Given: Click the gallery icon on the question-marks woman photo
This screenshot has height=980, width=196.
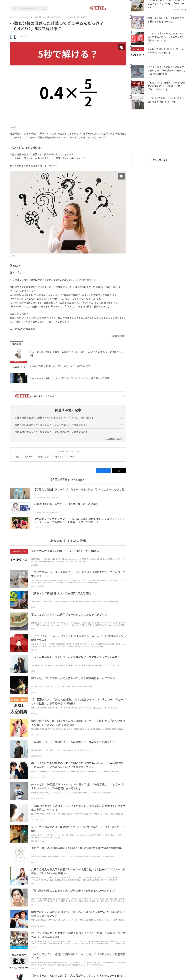Looking at the screenshot, I should (121, 176).
